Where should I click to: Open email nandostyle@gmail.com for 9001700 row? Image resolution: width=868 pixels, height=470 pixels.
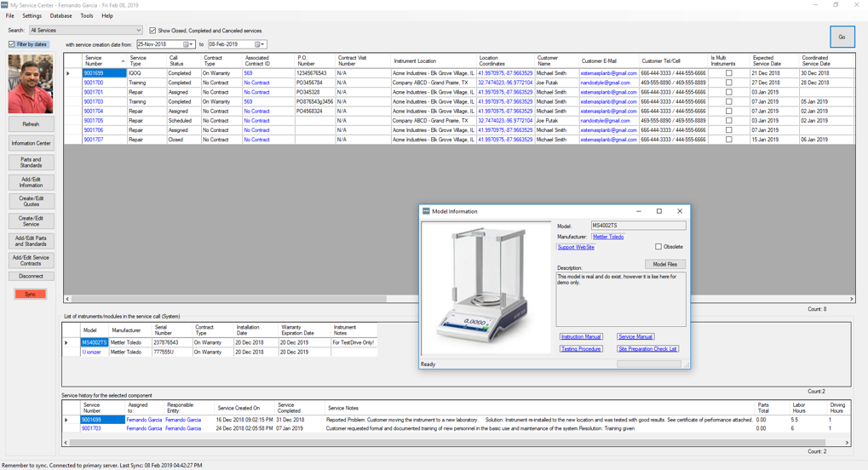(x=605, y=83)
